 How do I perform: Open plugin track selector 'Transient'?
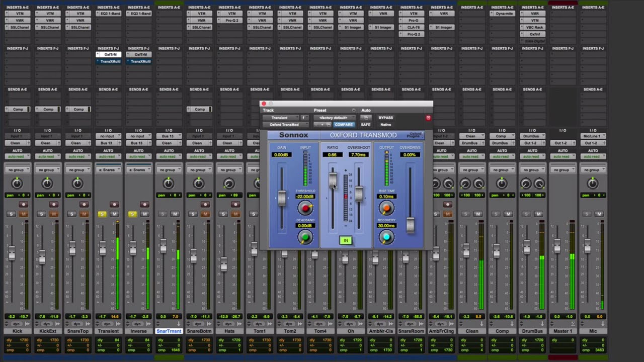(280, 118)
